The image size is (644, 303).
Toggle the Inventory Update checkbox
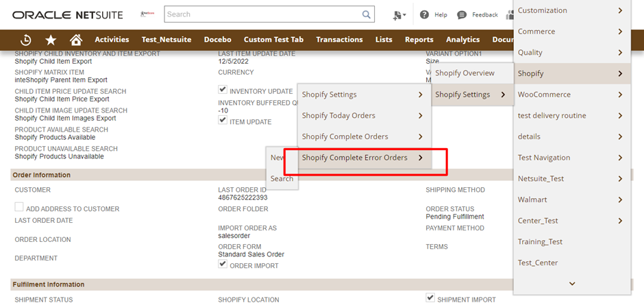click(223, 90)
